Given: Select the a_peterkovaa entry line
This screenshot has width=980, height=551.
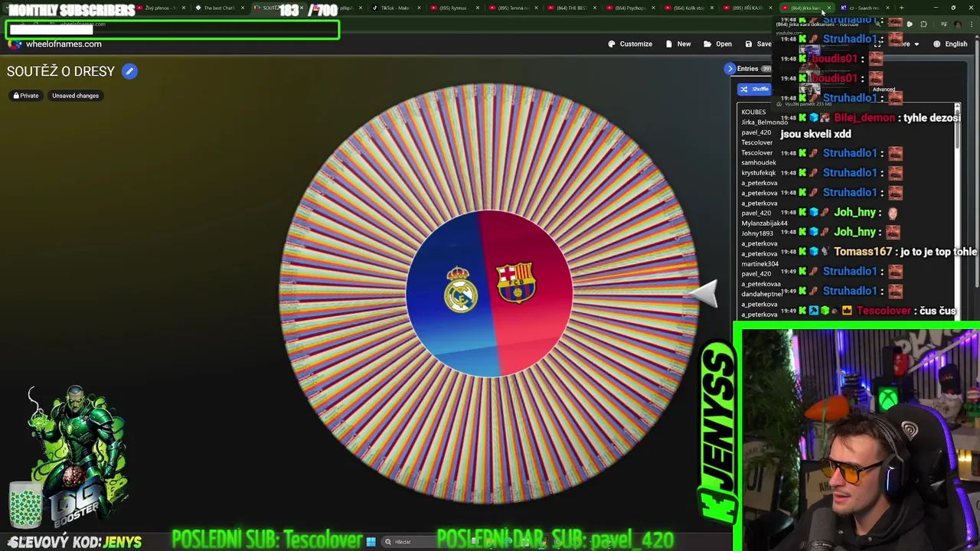Looking at the screenshot, I should tap(761, 284).
